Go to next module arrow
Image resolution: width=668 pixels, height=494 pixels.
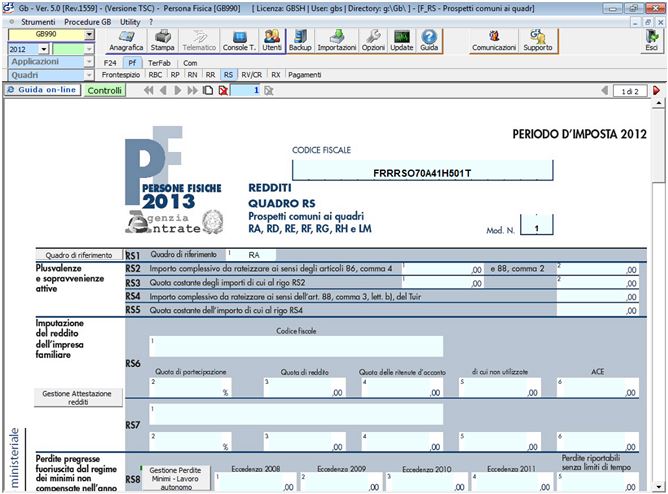(x=178, y=90)
